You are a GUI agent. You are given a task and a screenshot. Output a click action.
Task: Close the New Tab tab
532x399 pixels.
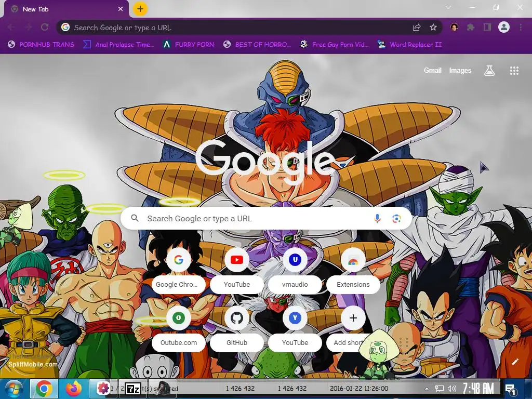121,9
